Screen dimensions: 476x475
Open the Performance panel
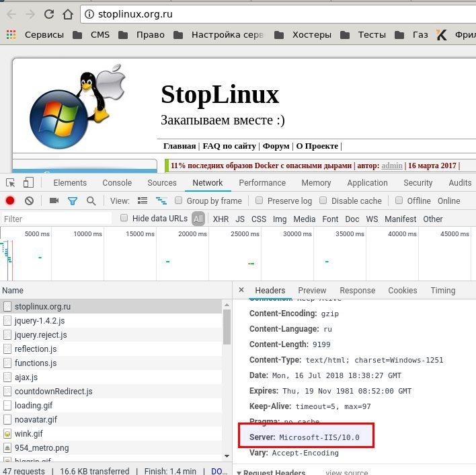262,183
